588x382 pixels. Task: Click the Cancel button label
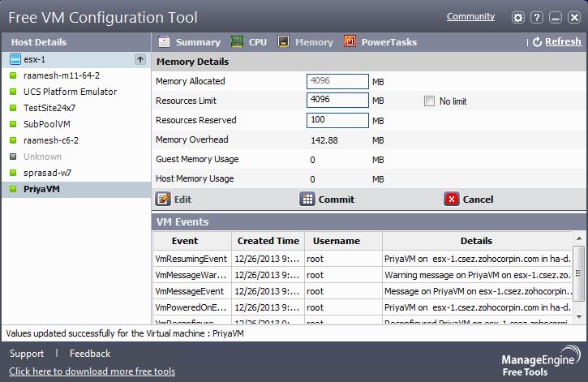pos(478,200)
